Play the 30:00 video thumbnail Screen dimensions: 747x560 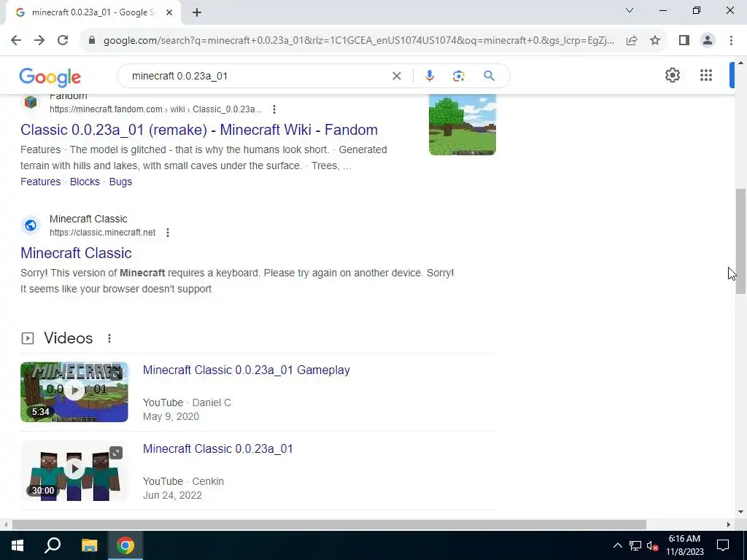pos(74,470)
